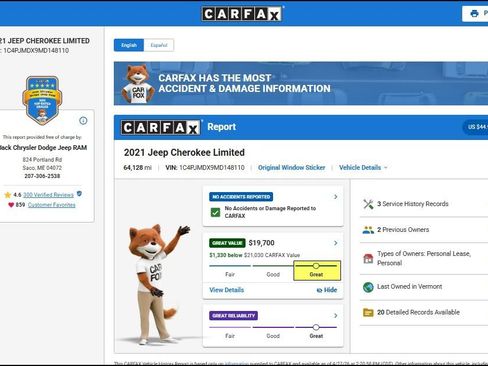Click '824 Portland Rd' address text
The width and height of the screenshot is (488, 366).
pyautogui.click(x=42, y=160)
